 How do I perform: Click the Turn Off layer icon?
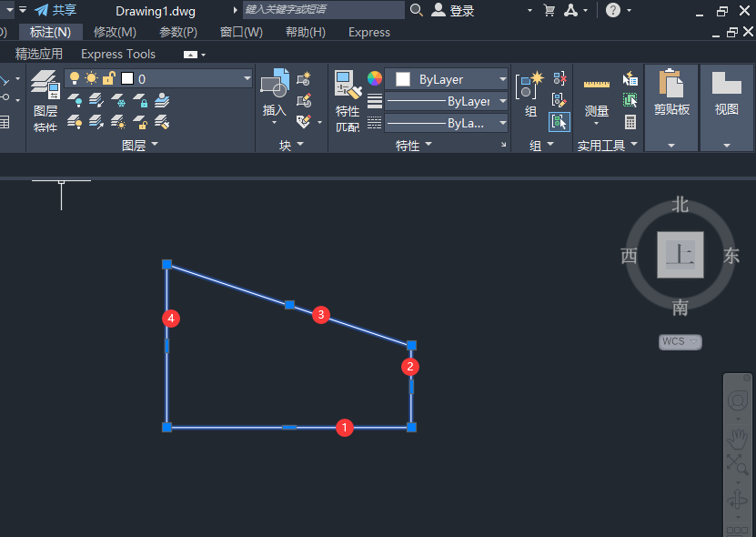[75, 100]
